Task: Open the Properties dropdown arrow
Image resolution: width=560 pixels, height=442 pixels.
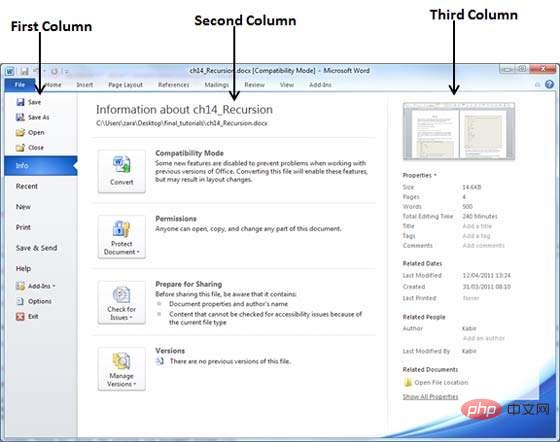Action: 435,175
